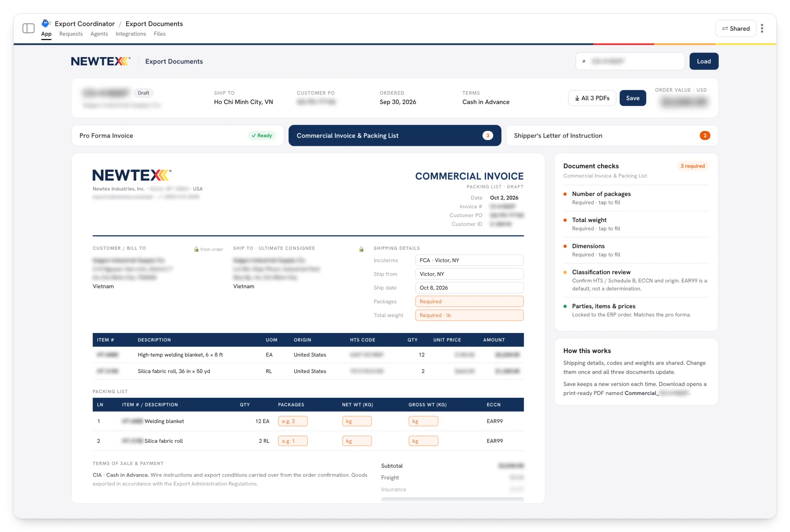Click Export Coordinator breadcrumb

click(85, 24)
